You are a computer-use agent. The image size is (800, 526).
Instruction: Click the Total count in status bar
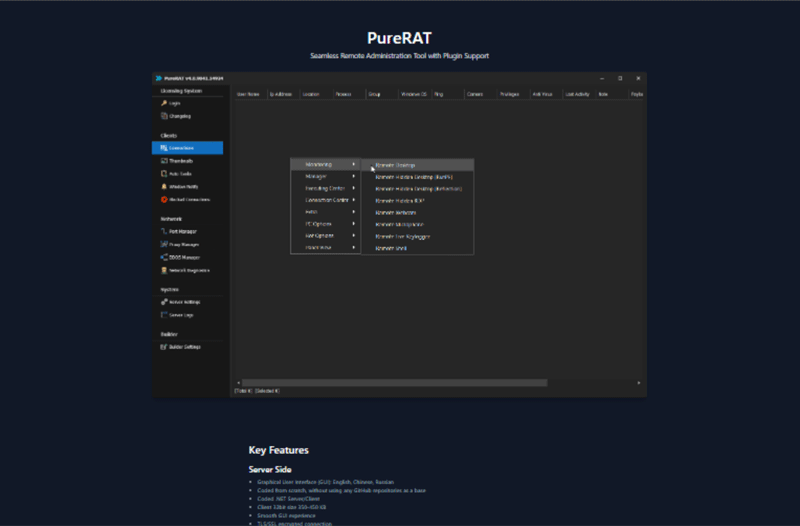pyautogui.click(x=243, y=391)
